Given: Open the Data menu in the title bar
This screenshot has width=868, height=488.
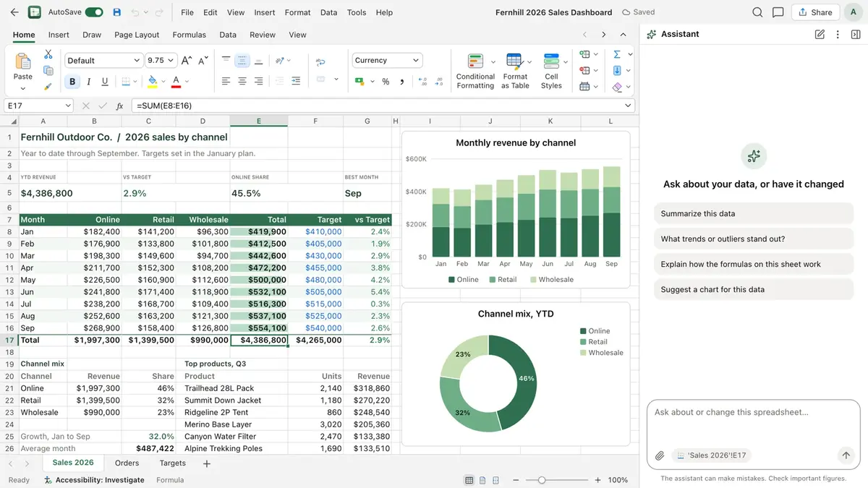Looking at the screenshot, I should (x=328, y=12).
